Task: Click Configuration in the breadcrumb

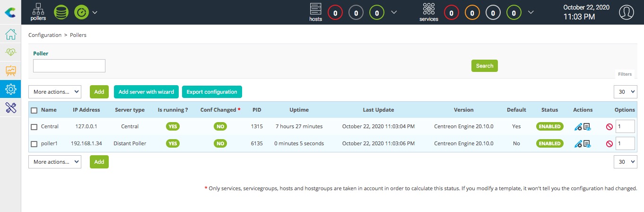Action: pyautogui.click(x=45, y=35)
